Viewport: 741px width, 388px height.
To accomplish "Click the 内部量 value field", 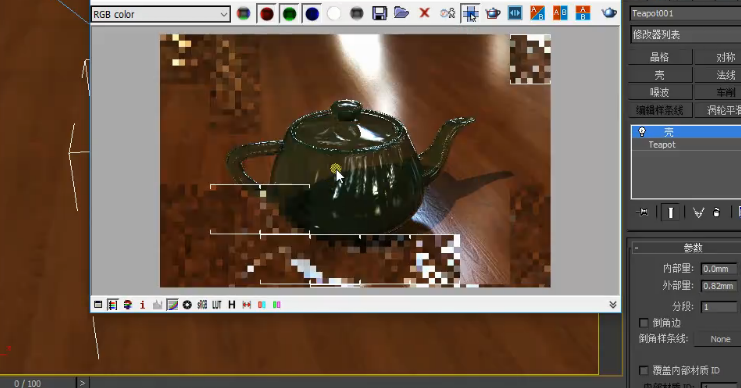I will (x=719, y=269).
